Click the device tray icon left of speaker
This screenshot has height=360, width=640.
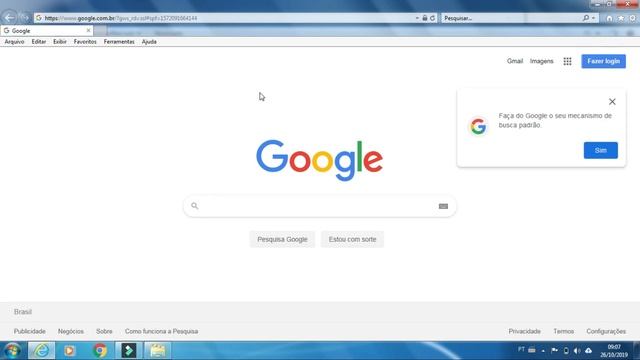click(x=566, y=351)
